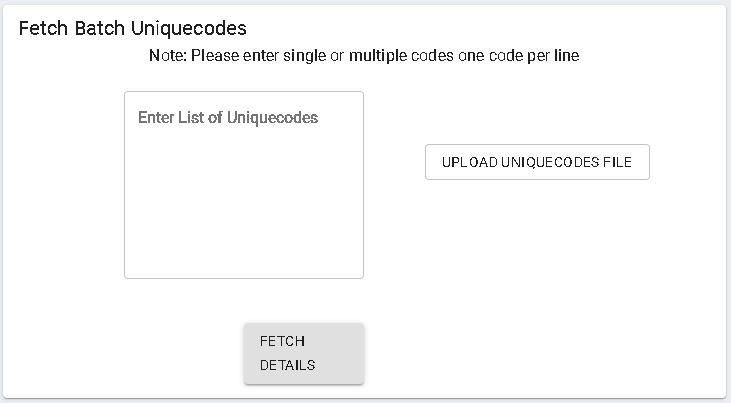Click the note about one code per line
Screen dimensions: 731x403
click(x=364, y=56)
